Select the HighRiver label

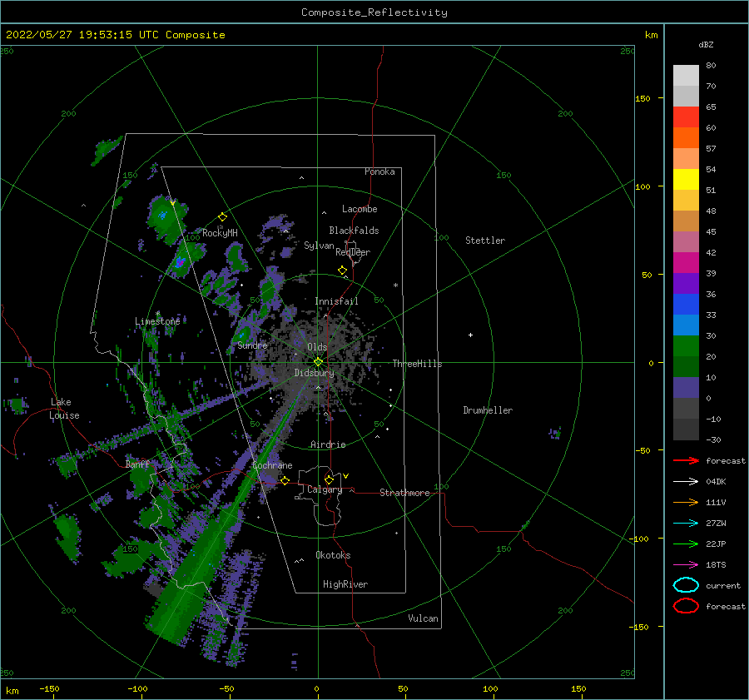(345, 584)
